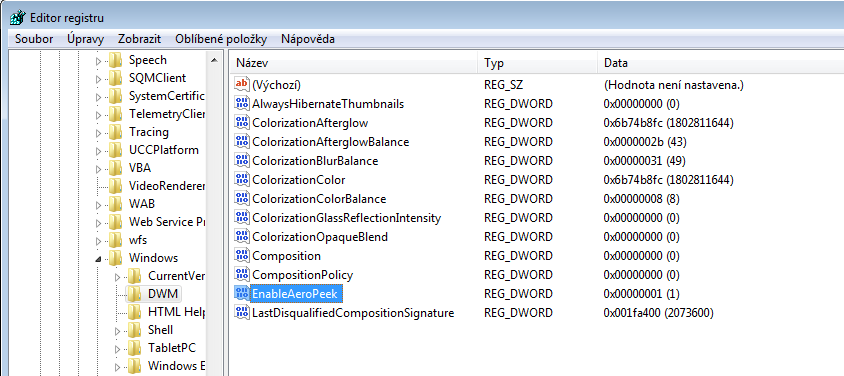Click the DWORD icon beside CompositionPolicy

pos(242,275)
